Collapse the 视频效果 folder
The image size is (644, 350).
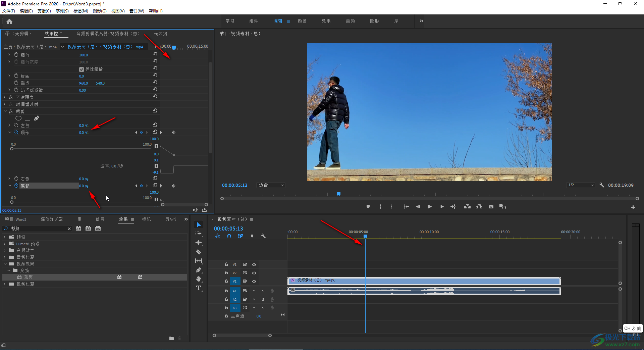4,264
